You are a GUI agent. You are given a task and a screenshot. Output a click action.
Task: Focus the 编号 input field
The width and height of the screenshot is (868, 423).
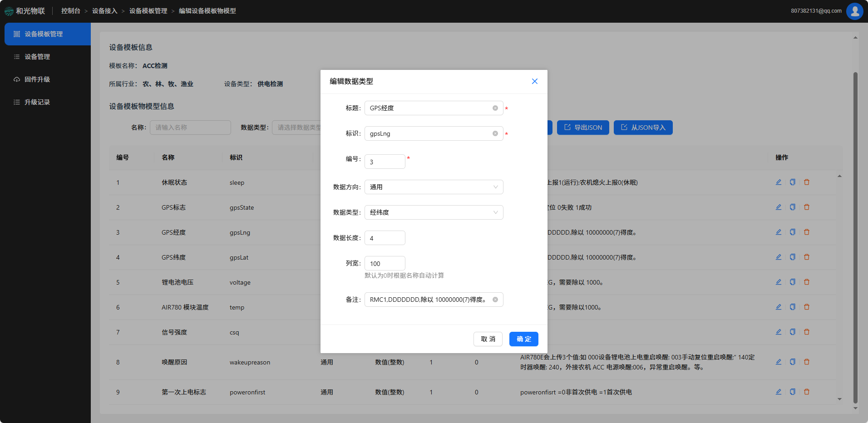385,162
